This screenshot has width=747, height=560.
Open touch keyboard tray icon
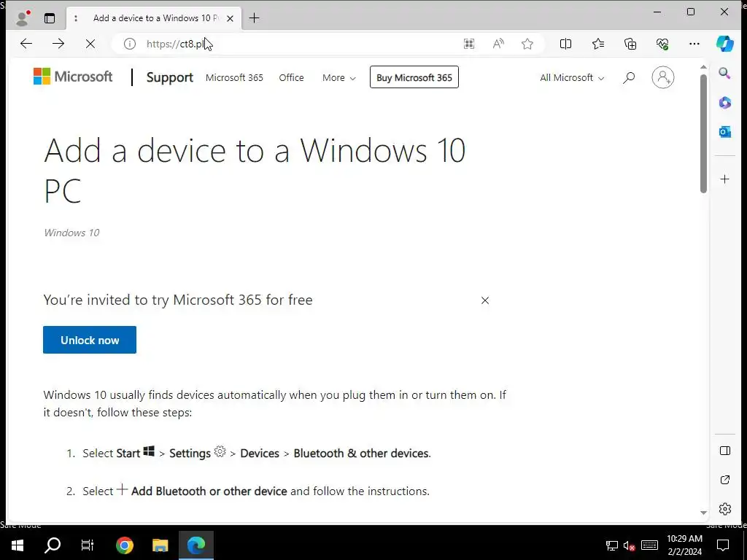point(649,545)
